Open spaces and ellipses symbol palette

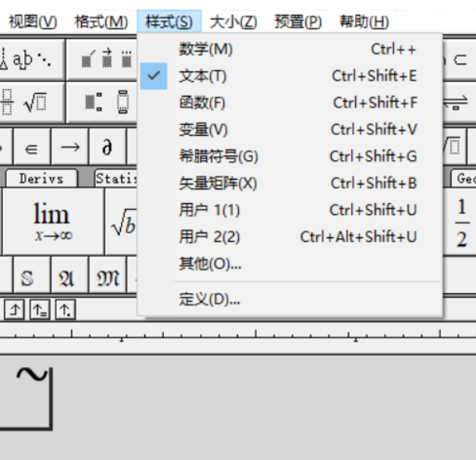click(x=30, y=59)
